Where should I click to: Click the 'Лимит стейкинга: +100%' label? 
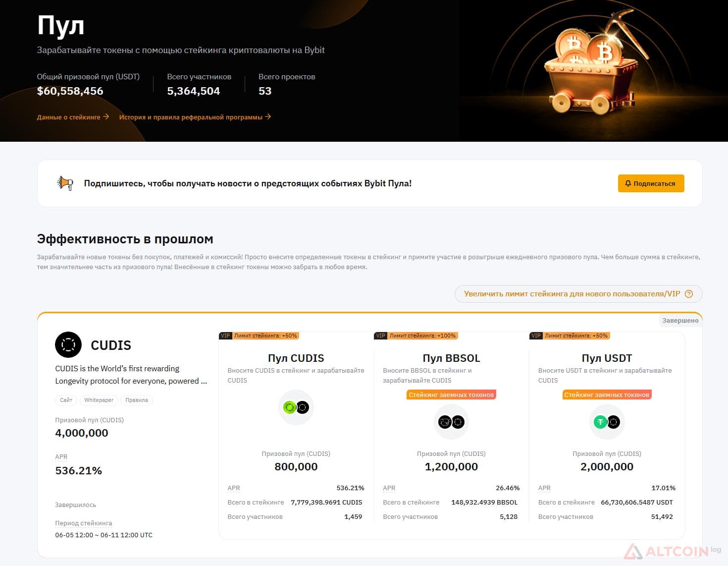pos(422,336)
